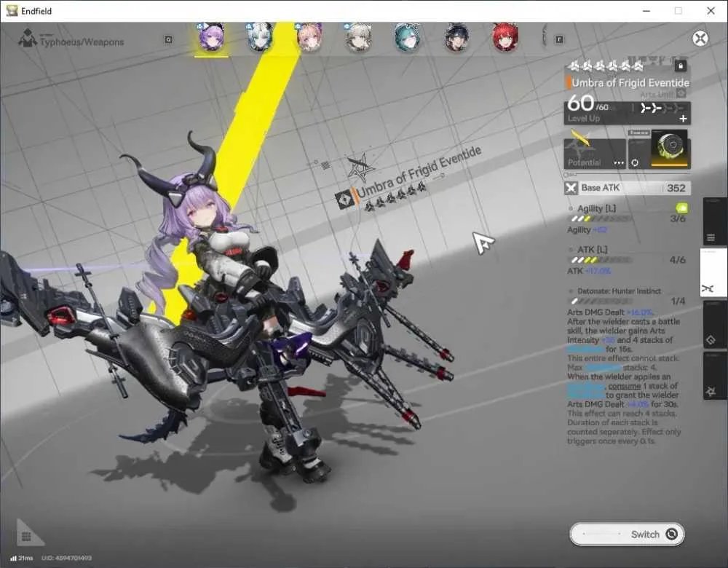Click the Base ATK crossed swords icon
This screenshot has width=728, height=568.
pos(571,188)
